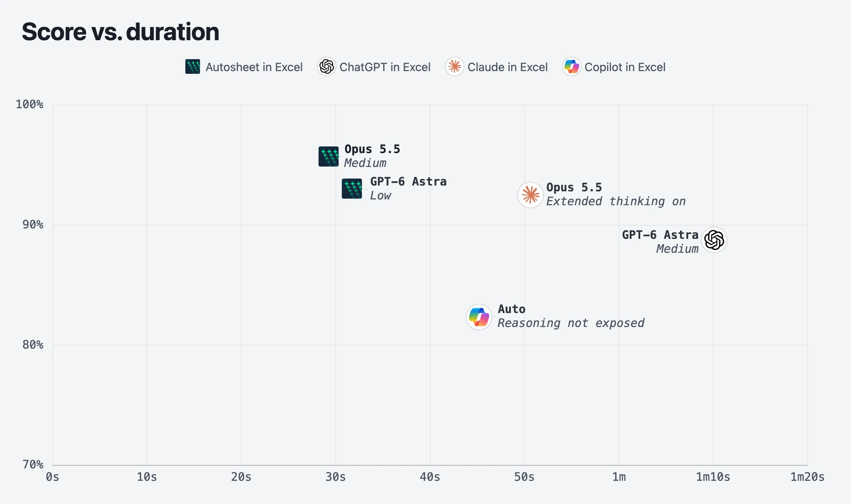The width and height of the screenshot is (851, 504).
Task: Click the 90% y-axis tick label
Action: [33, 225]
